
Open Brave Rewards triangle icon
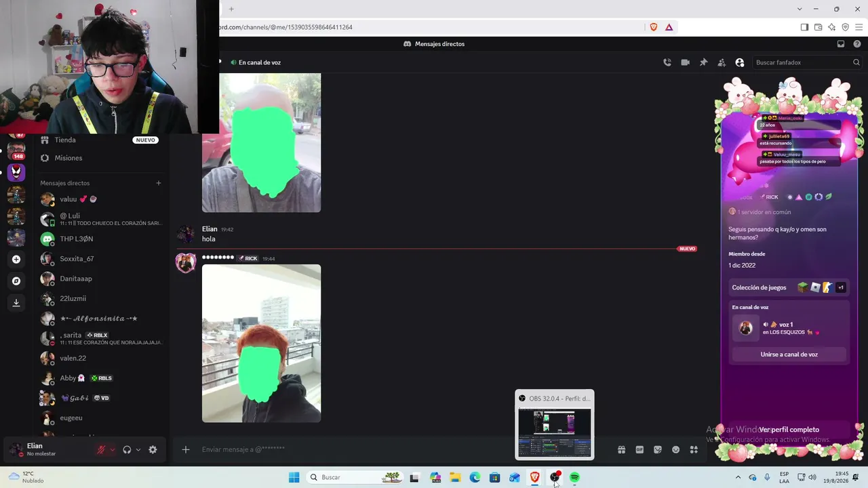[669, 27]
